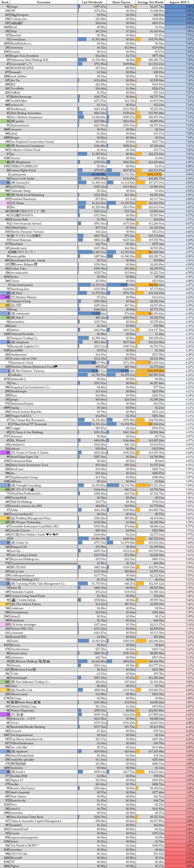Select the Username column header
The width and height of the screenshot is (194, 868).
pos(44,2)
